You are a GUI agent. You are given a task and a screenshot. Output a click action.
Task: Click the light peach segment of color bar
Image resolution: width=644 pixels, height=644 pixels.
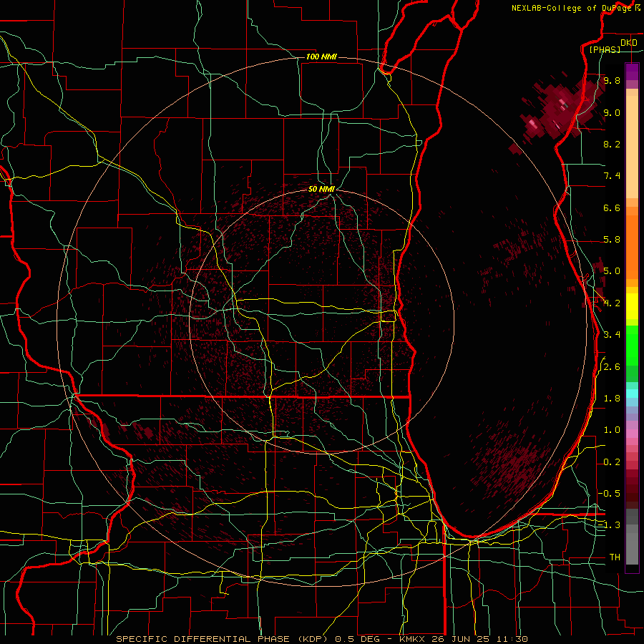tap(632, 147)
